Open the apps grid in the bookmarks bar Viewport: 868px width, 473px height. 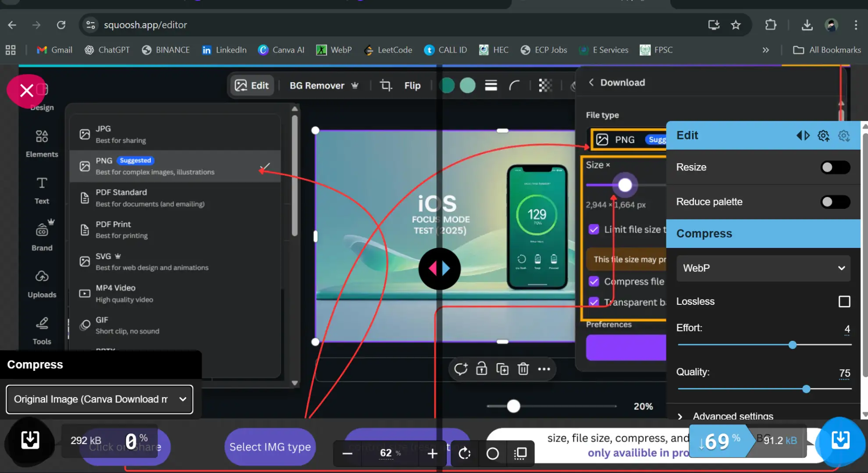(11, 50)
